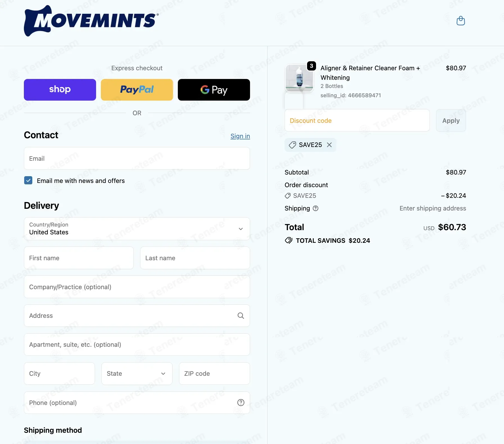The width and height of the screenshot is (504, 444).
Task: Open the phone number help icon
Action: [x=241, y=403]
